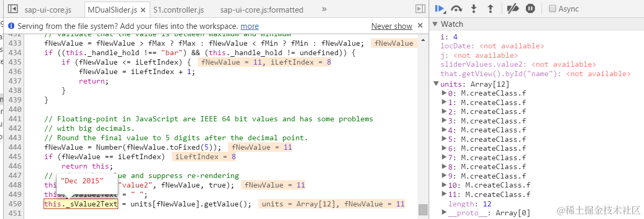Select the that.getView().byId("name") watch entry
Viewport: 644px width, 219px height.
pyautogui.click(x=535, y=74)
